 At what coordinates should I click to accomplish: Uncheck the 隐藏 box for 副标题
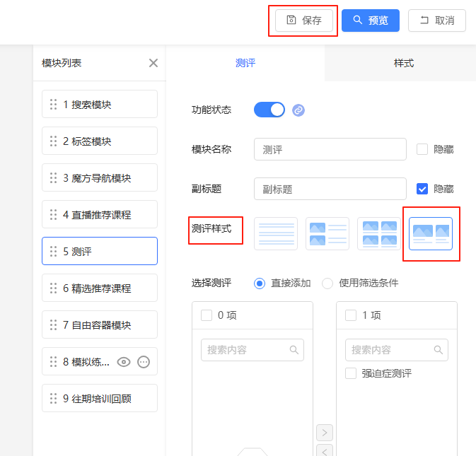[422, 189]
